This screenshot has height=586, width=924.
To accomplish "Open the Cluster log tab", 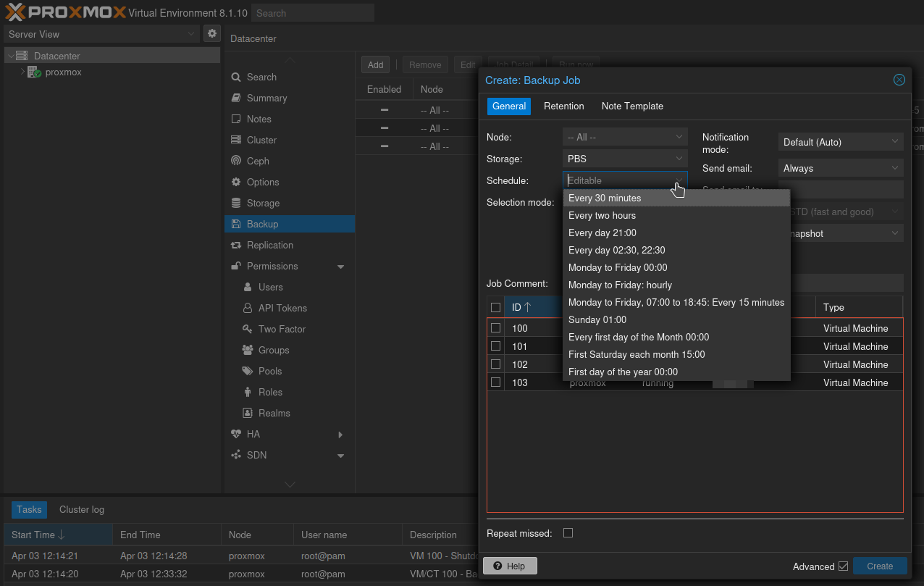I will 82,510.
